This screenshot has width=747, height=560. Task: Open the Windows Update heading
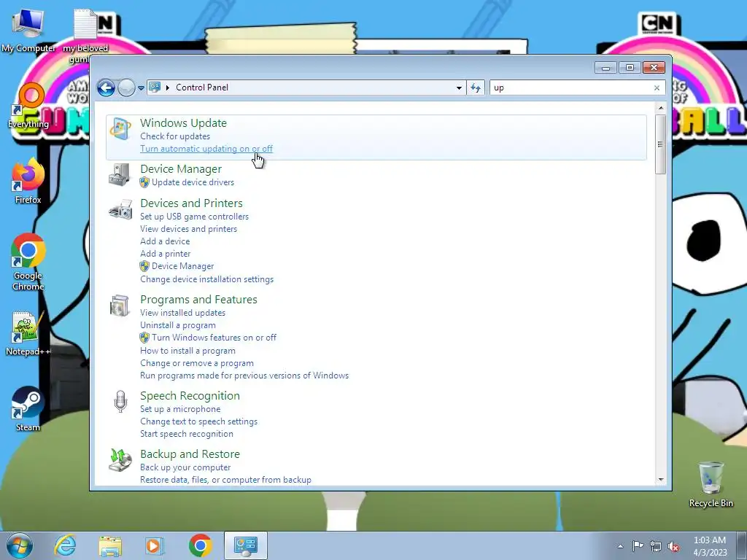click(x=183, y=122)
